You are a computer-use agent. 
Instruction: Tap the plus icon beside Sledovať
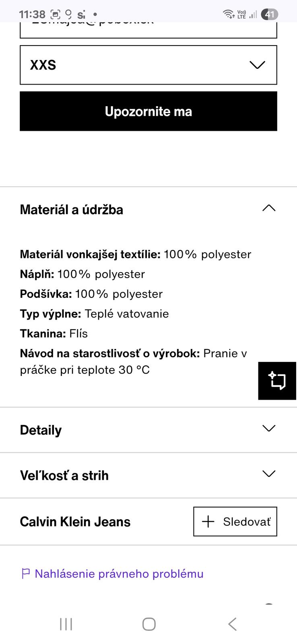point(208,522)
